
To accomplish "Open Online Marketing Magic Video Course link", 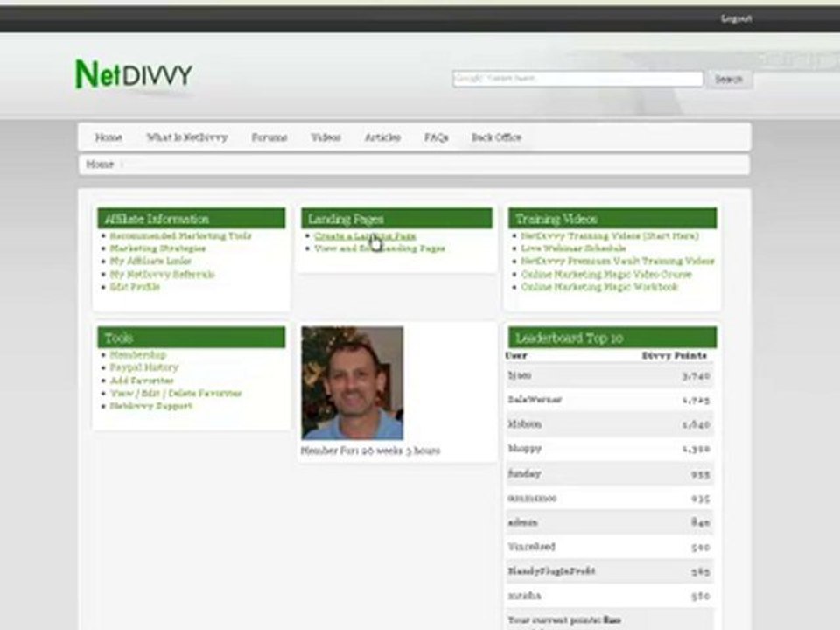I will click(x=605, y=274).
